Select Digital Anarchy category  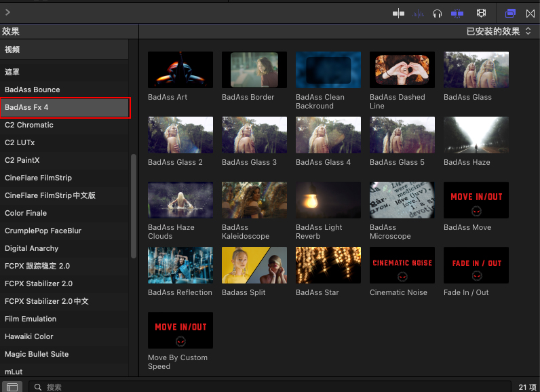click(64, 248)
